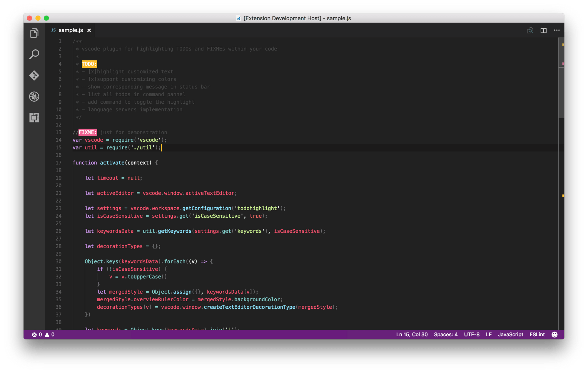Image resolution: width=588 pixels, height=373 pixels.
Task: Open the more actions ellipsis menu
Action: point(557,30)
